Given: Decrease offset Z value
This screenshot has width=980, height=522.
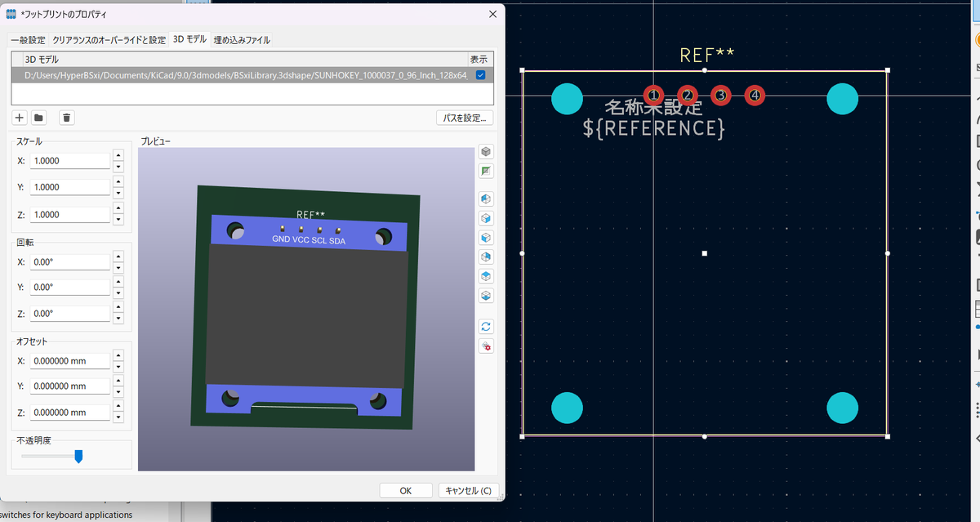Looking at the screenshot, I should click(118, 418).
